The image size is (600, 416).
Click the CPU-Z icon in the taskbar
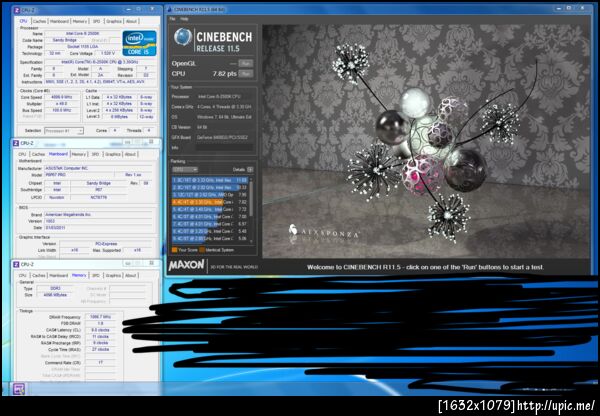[x=18, y=389]
